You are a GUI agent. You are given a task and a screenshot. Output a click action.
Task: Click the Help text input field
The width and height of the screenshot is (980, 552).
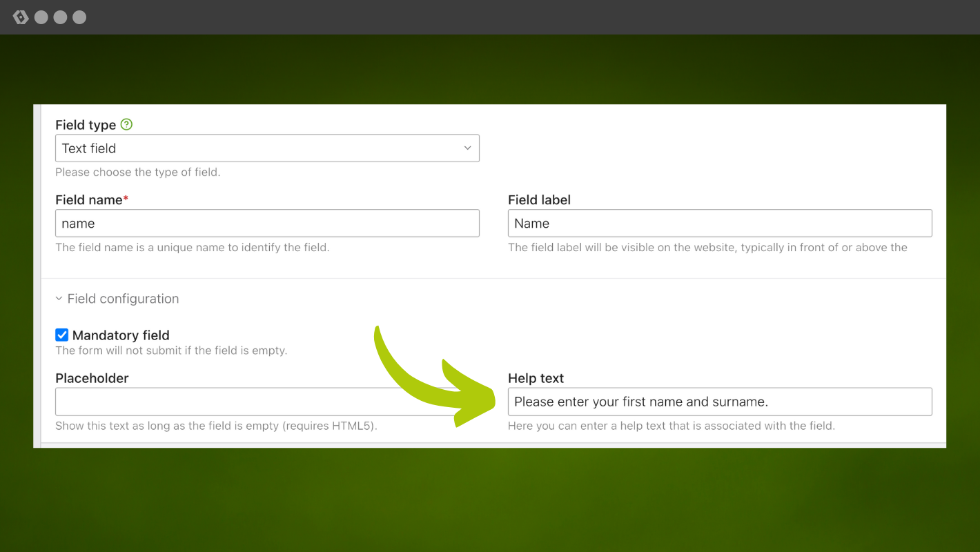(720, 402)
